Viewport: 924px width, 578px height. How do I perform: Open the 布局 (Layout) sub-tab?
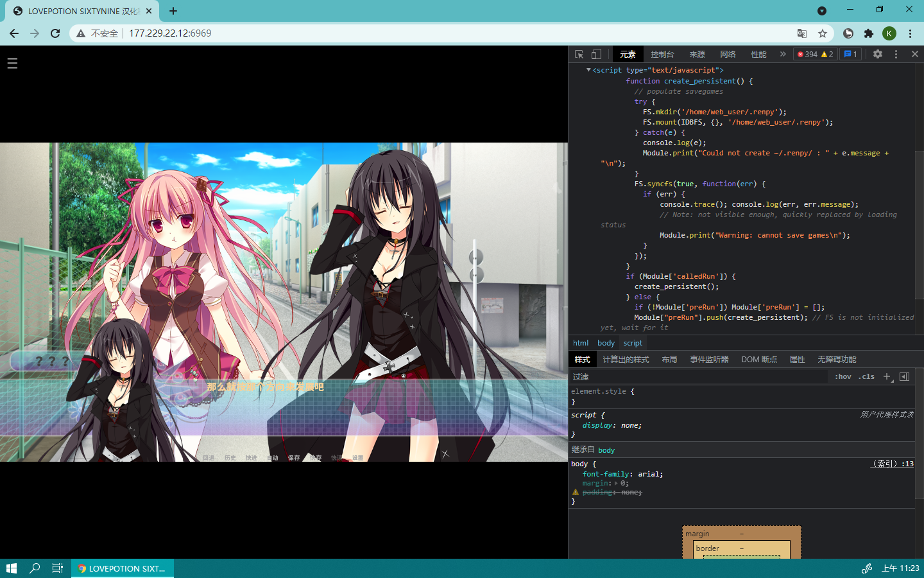(669, 360)
